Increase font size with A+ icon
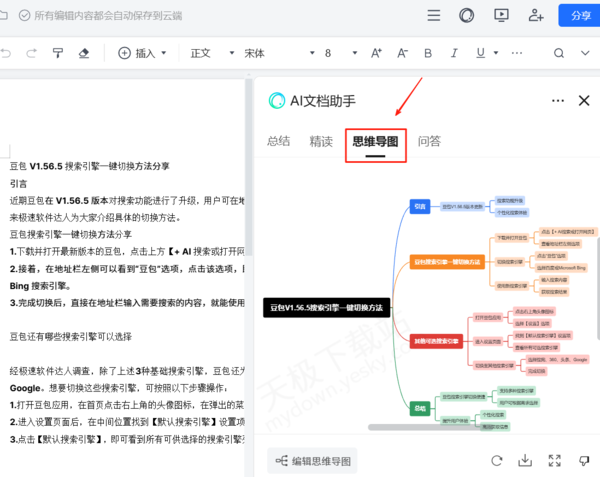The height and width of the screenshot is (477, 600). (x=376, y=53)
